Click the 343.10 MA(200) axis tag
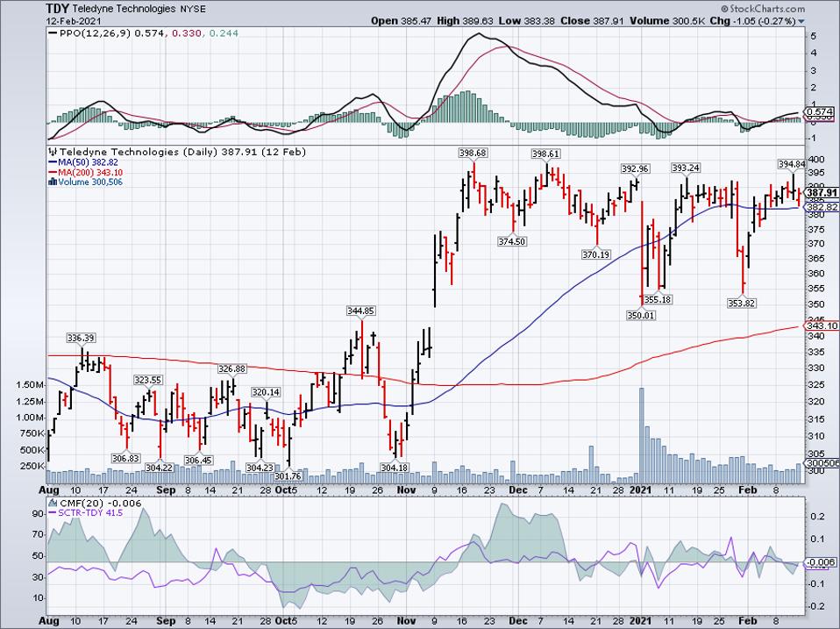 tap(822, 325)
